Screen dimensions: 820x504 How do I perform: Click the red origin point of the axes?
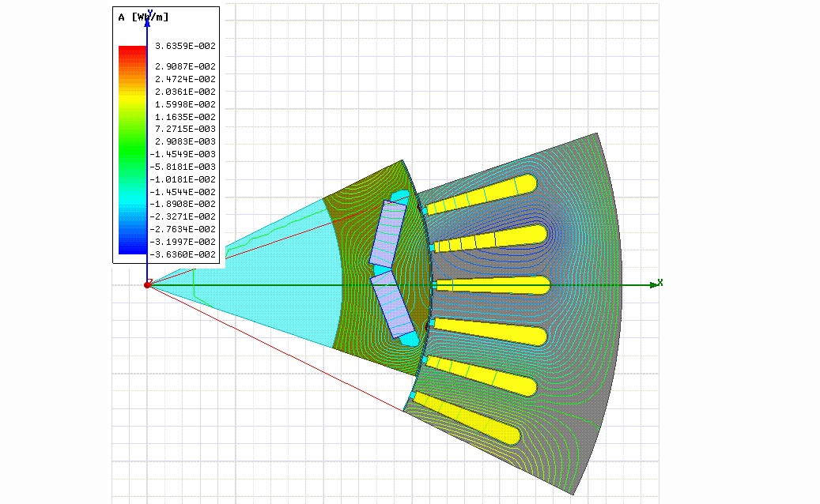click(148, 285)
